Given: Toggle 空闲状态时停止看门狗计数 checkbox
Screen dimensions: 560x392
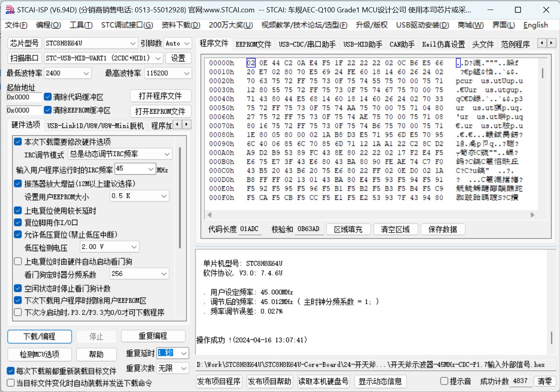Looking at the screenshot, I should 18,288.
